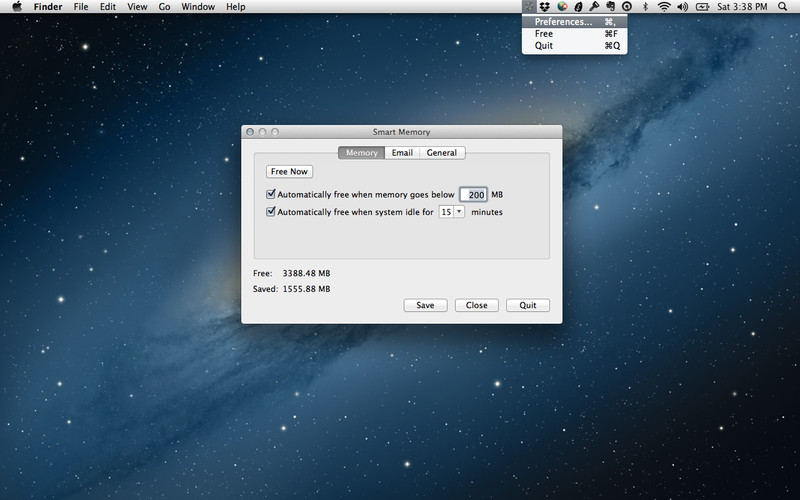The height and width of the screenshot is (500, 800).
Task: Open the Edit menu
Action: pos(108,7)
